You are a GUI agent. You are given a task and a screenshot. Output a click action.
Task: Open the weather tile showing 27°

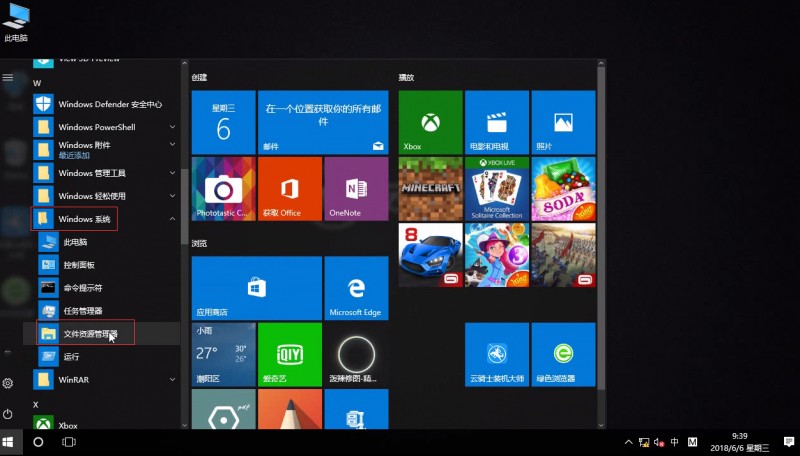click(x=223, y=354)
